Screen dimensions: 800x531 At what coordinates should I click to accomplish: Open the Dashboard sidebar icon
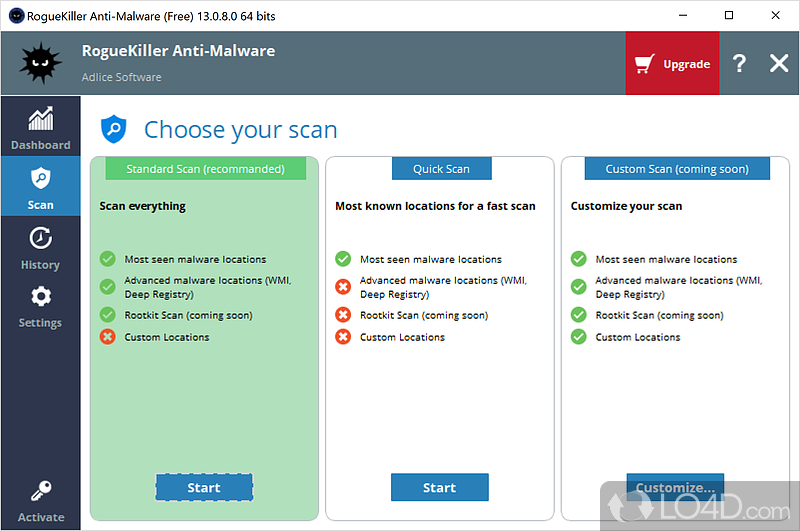click(x=40, y=120)
